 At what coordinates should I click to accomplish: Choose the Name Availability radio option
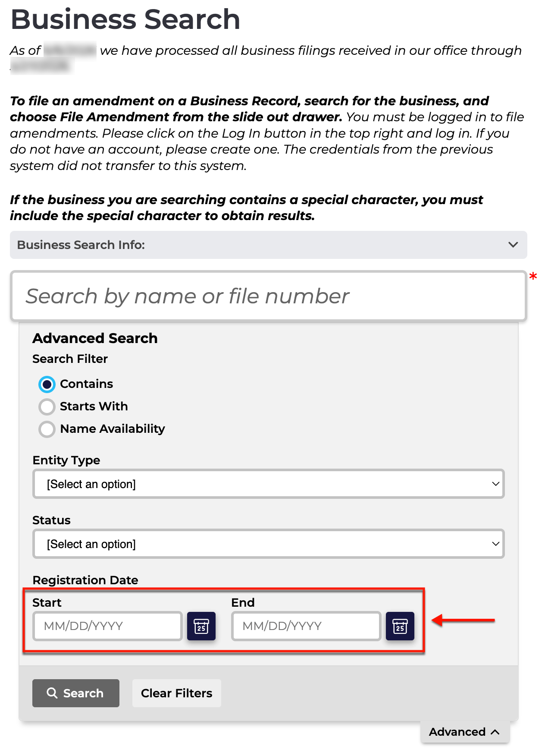click(47, 429)
